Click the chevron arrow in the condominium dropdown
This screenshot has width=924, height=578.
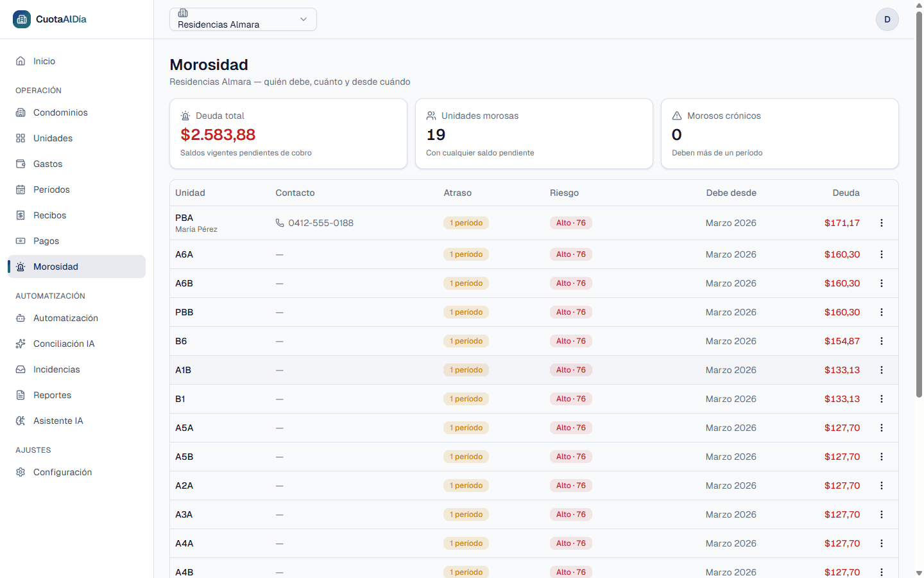click(304, 19)
